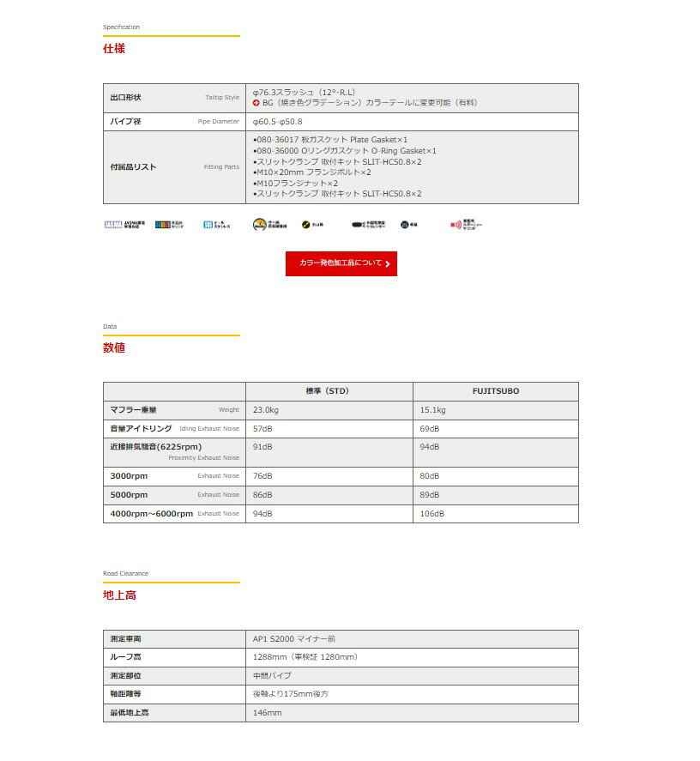Click the 106dB exhaust noise value
Viewport: 700px width, 761px height.
431,514
